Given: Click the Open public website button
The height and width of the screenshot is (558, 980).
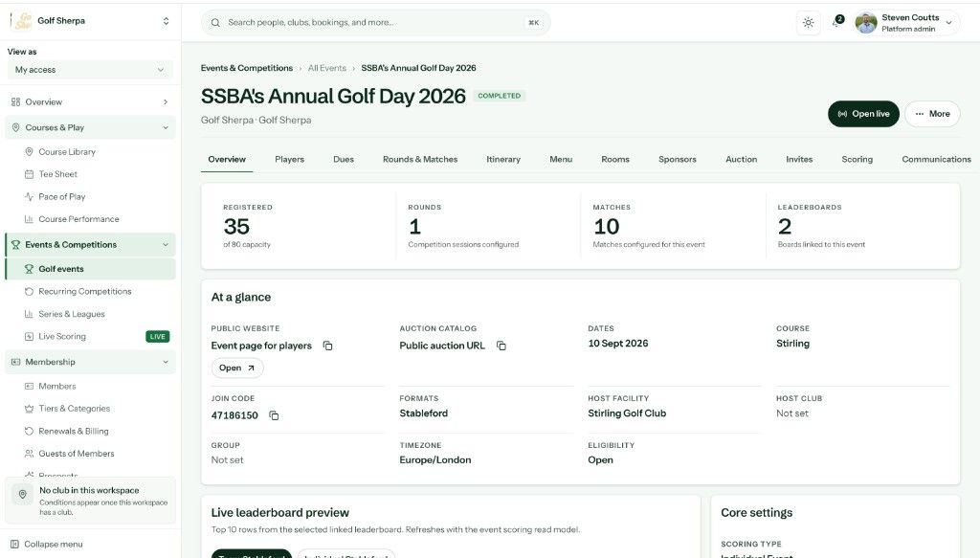Looking at the screenshot, I should (237, 368).
